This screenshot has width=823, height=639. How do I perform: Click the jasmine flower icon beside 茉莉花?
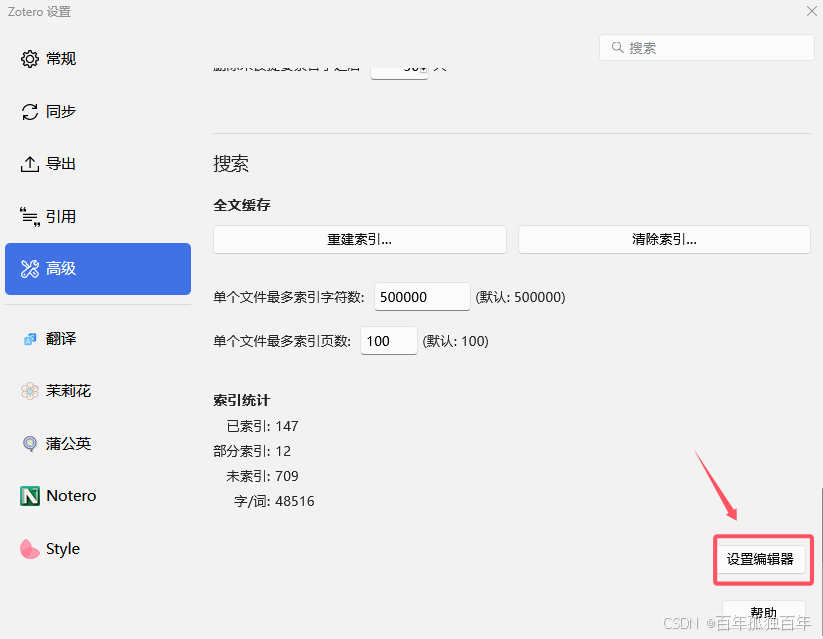pyautogui.click(x=30, y=391)
